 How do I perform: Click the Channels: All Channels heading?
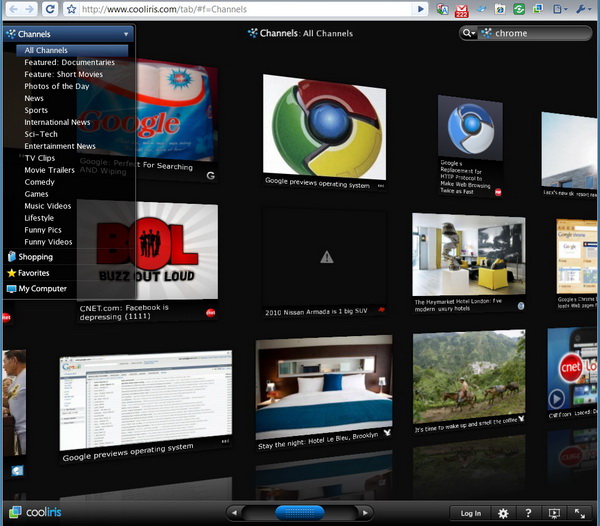coord(300,33)
